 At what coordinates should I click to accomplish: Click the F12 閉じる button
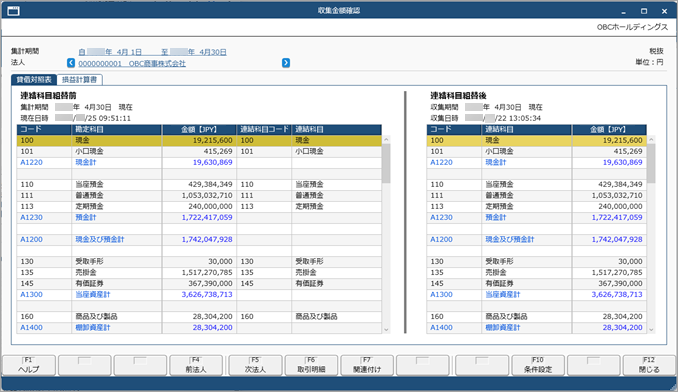coord(649,365)
